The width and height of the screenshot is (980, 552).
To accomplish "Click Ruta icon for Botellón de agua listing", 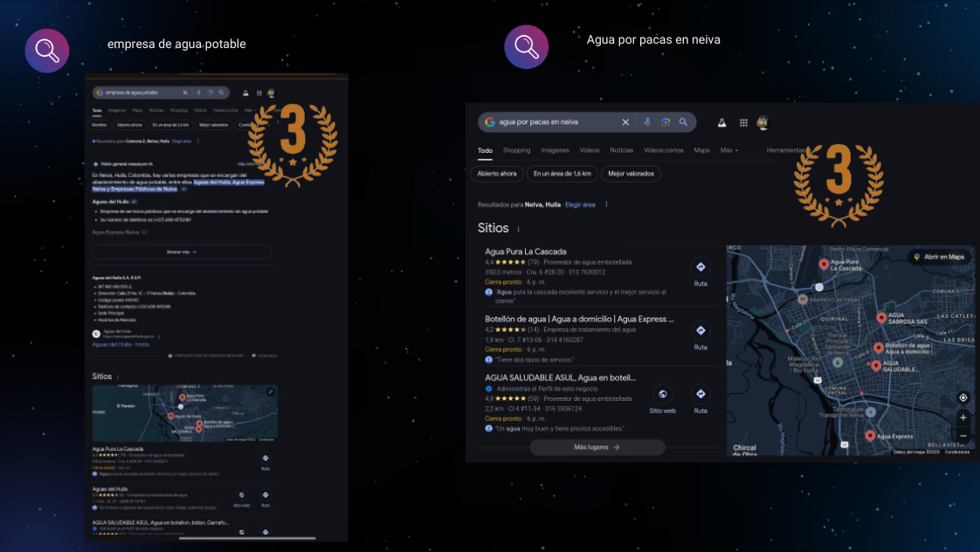I will click(x=700, y=330).
